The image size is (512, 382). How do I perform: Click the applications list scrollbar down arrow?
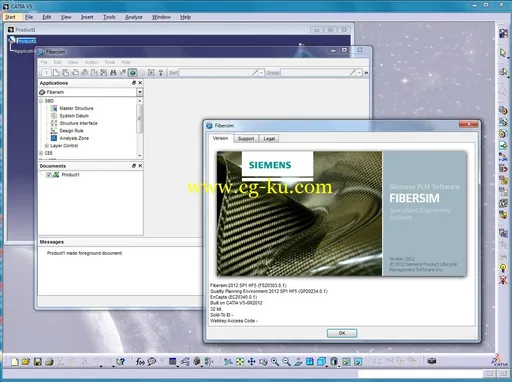[x=140, y=156]
